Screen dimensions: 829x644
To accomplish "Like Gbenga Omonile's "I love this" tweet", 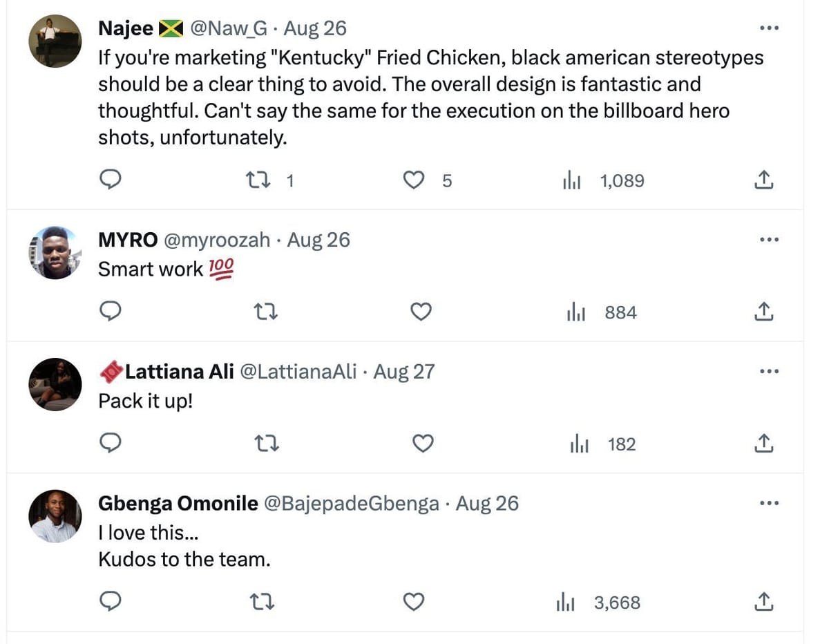I will point(413,602).
